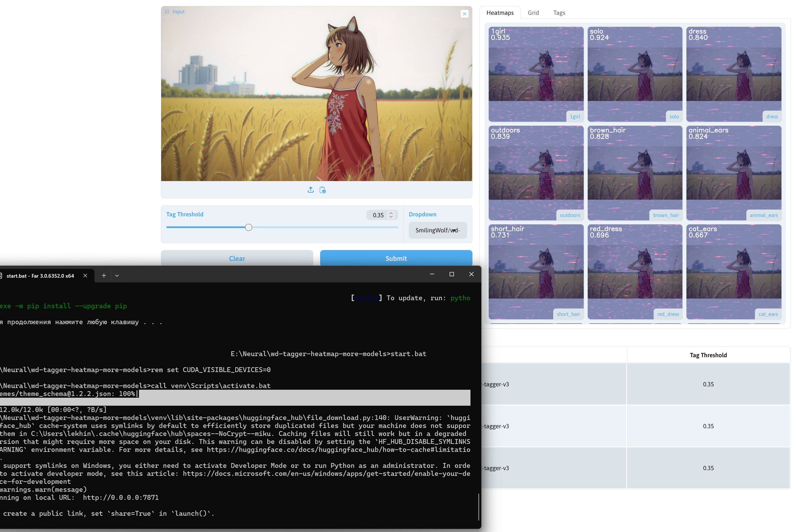Click the Submit button
Viewport: 796px width, 532px height.
coord(396,259)
